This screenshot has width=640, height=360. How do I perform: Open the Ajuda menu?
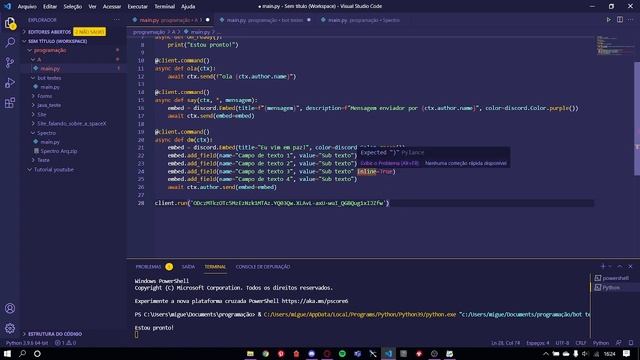coord(188,7)
